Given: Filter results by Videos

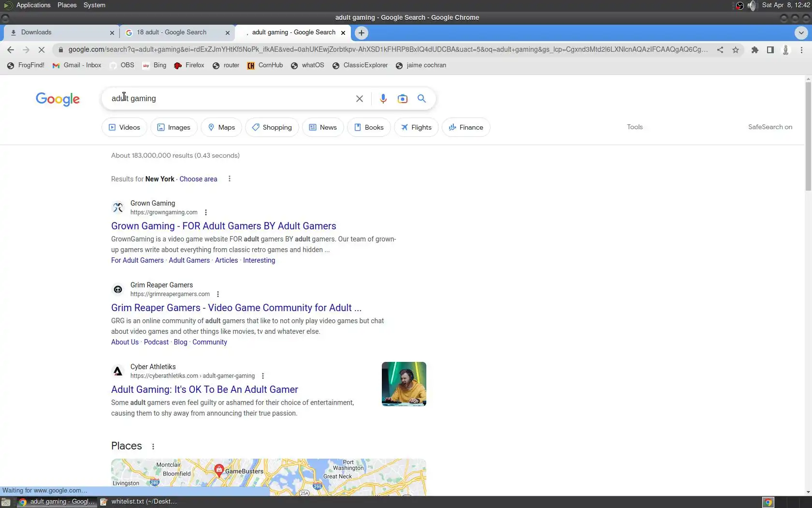Looking at the screenshot, I should pyautogui.click(x=124, y=127).
